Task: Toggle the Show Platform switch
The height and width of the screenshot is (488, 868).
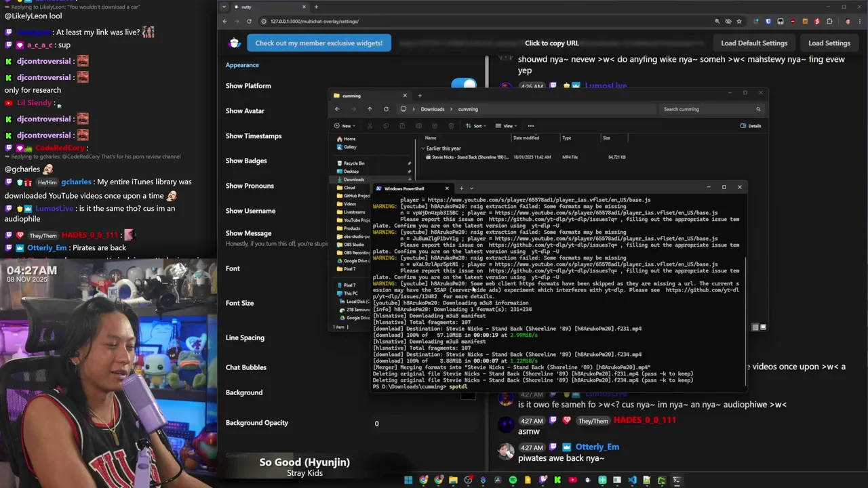Action: (464, 85)
